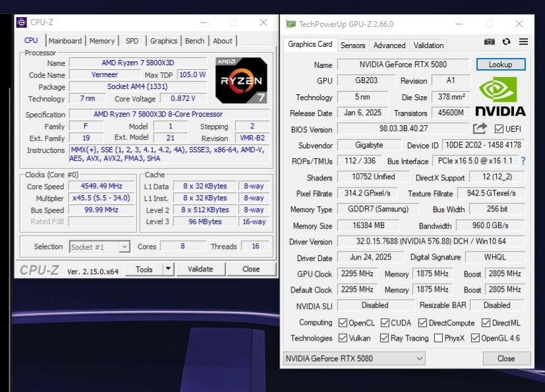This screenshot has height=392, width=545.
Task: Click GPU name field NVIDIA GeForce RTX 5080
Action: tap(403, 65)
